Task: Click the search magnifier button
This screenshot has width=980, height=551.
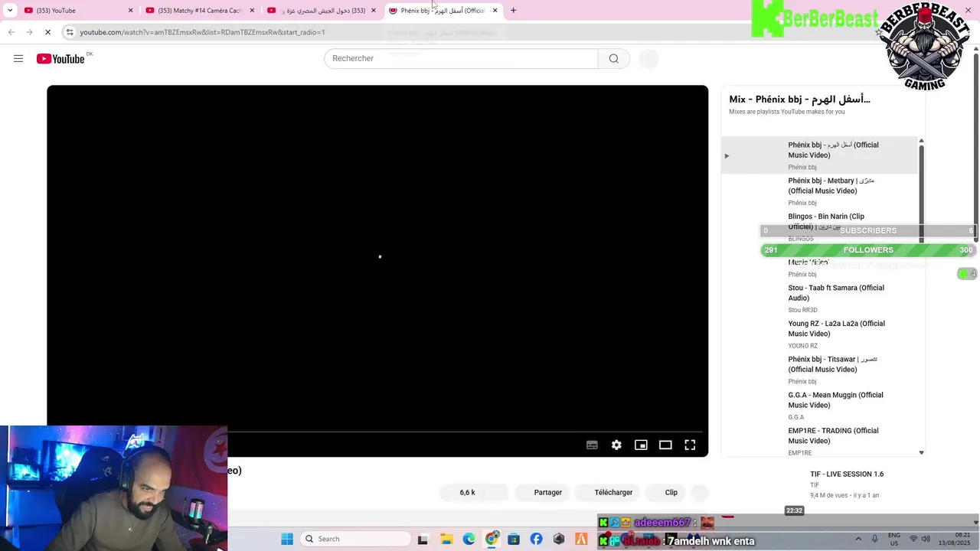Action: click(614, 59)
